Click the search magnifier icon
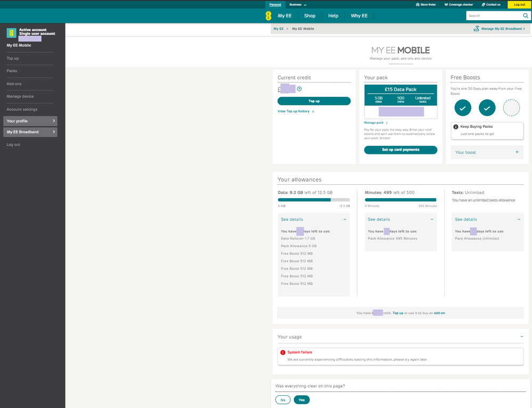The image size is (532, 408). pyautogui.click(x=526, y=16)
